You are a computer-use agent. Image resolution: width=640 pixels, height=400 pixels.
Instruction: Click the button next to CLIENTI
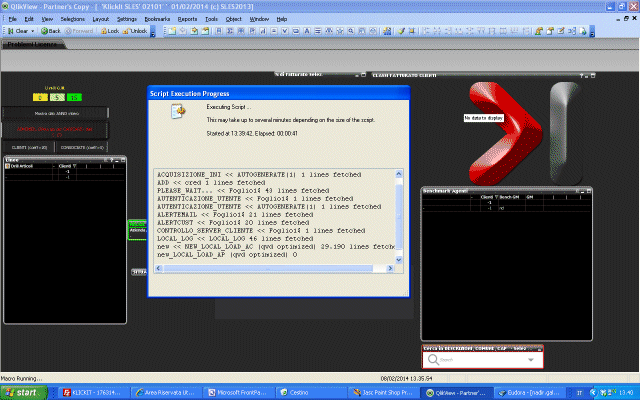(82, 147)
